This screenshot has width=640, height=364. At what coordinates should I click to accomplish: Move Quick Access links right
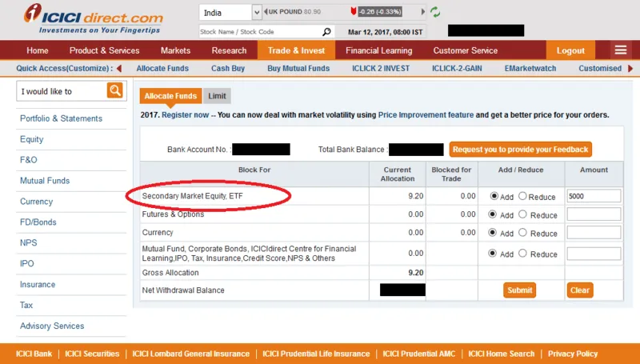click(x=630, y=69)
